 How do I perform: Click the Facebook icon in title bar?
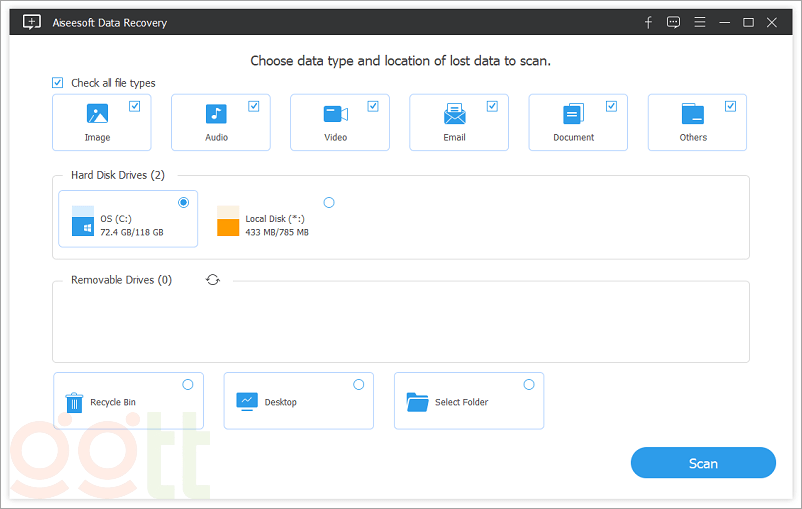649,21
